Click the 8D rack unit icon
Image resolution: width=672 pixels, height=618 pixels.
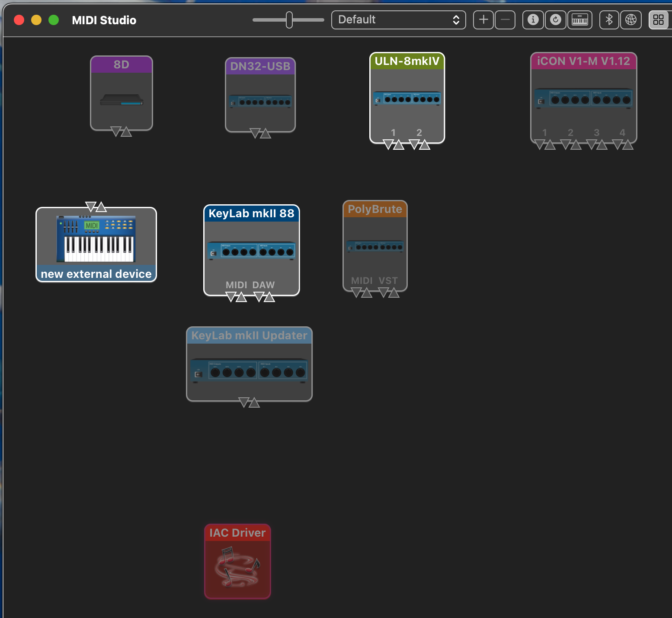[x=122, y=100]
